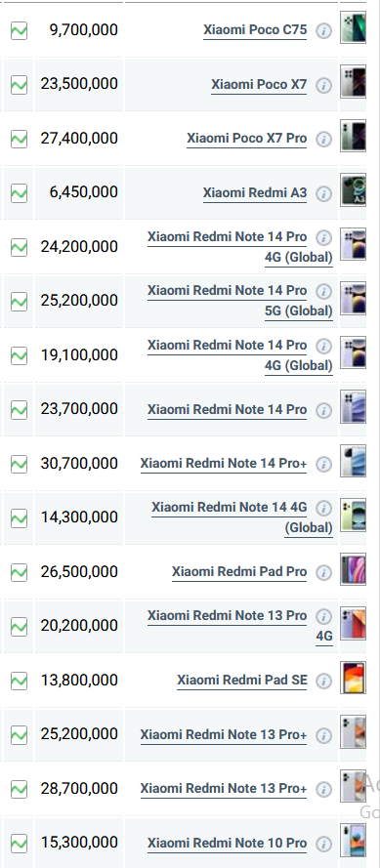
Task: Follow the Xiaomi Redmi Note 14 4G (Global) link
Action: (x=242, y=517)
